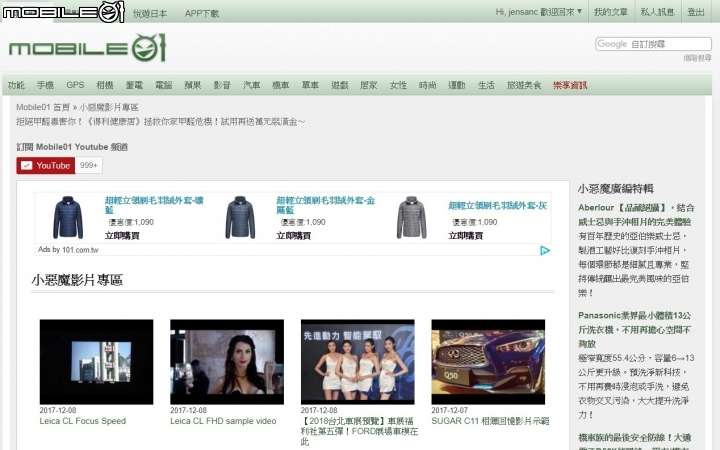This screenshot has height=450, width=720.
Task: Click Ads by 101.com.tw label
Action: 68,250
